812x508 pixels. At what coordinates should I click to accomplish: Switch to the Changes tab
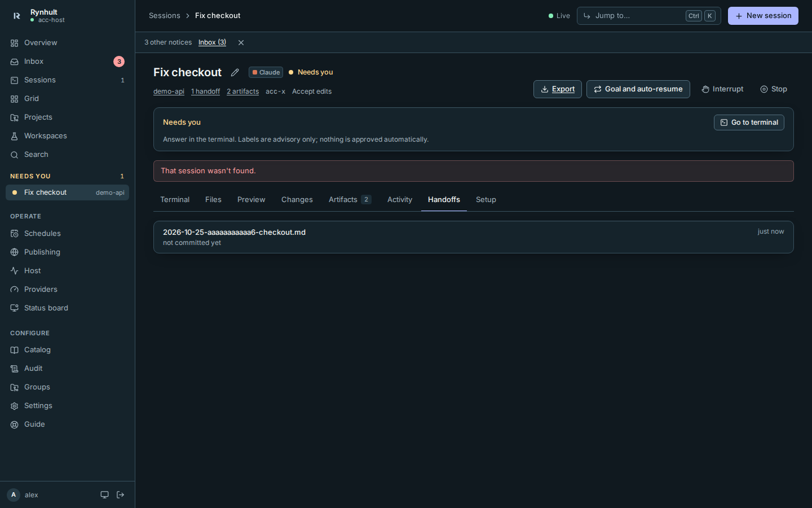click(x=297, y=200)
